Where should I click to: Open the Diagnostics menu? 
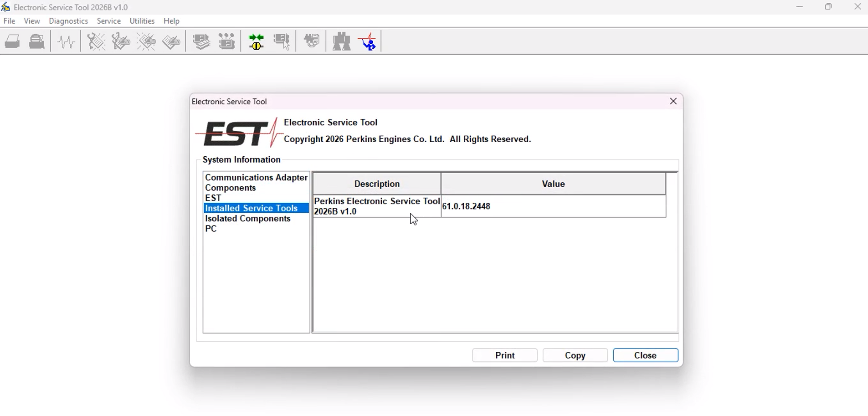(69, 21)
